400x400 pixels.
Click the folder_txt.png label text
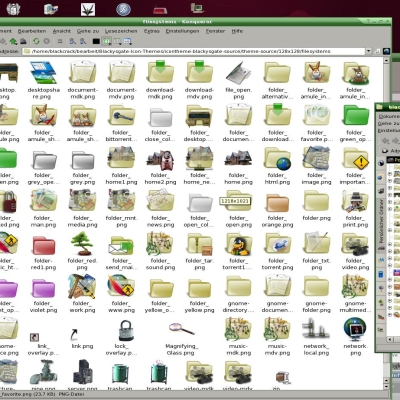click(316, 264)
